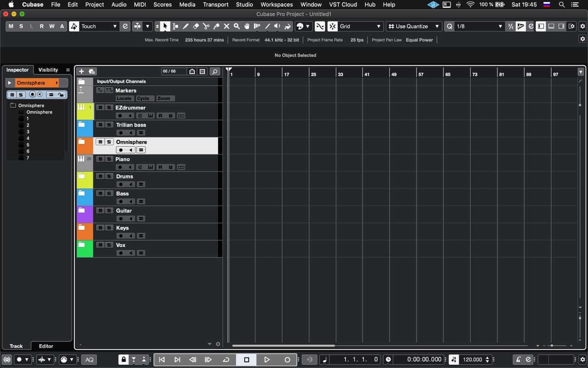Select the Range Selection tool
This screenshot has width=588, height=368.
click(175, 26)
